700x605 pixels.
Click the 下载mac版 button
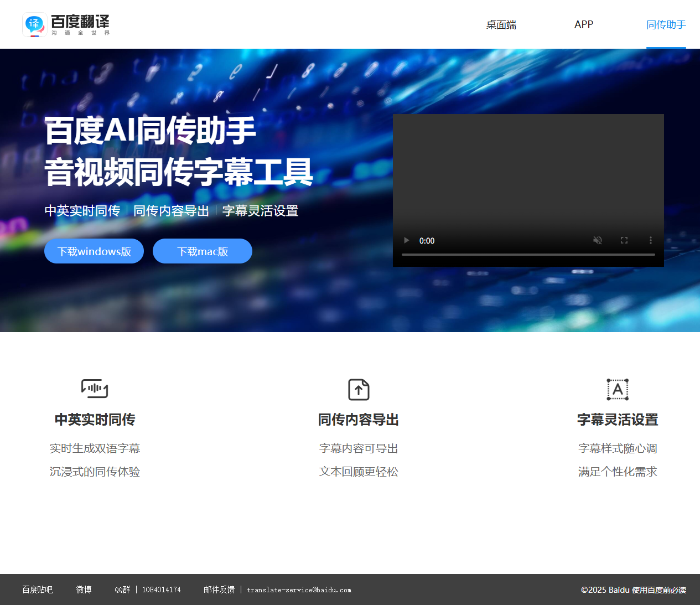203,251
